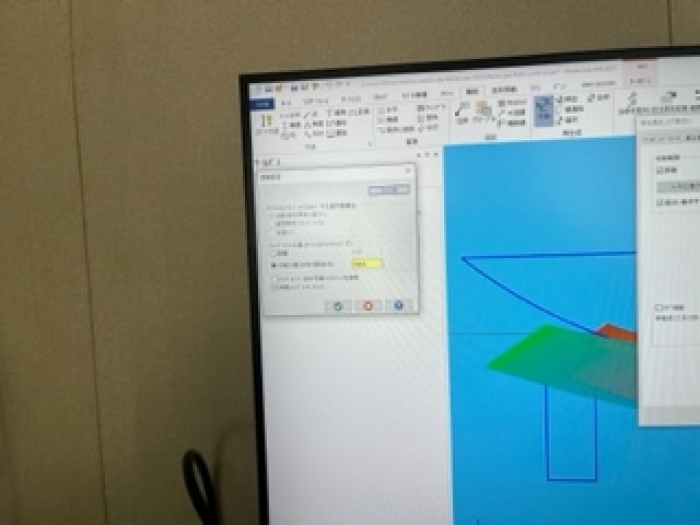
Task: Open the dropdown at dialog top right
Action: [388, 189]
